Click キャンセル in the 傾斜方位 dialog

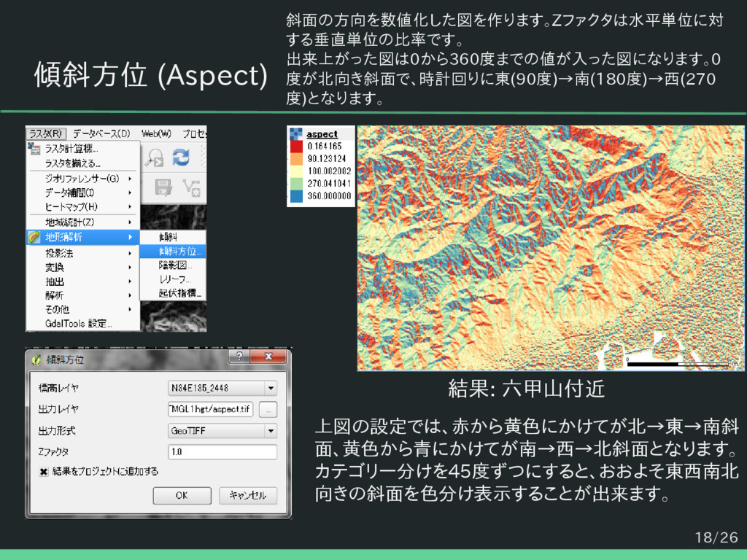[248, 495]
